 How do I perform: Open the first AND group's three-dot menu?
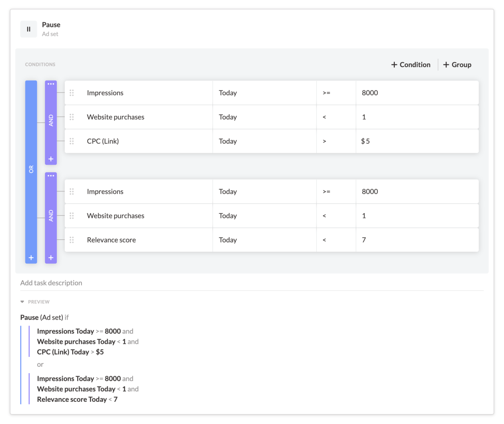pyautogui.click(x=51, y=84)
